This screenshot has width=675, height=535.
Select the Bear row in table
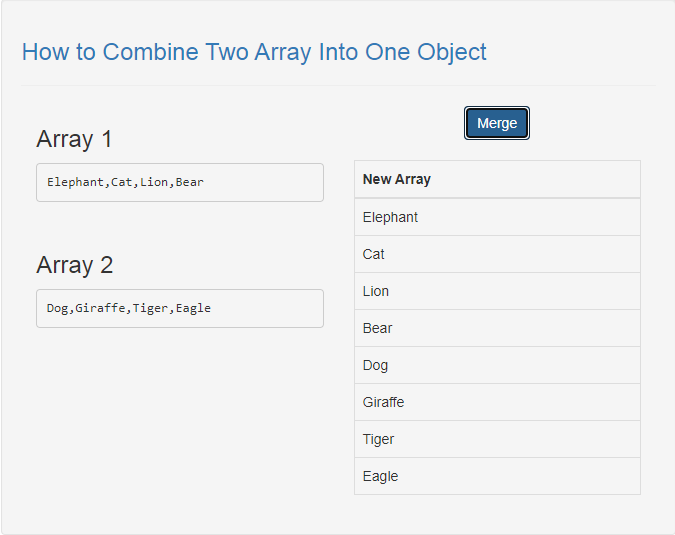pyautogui.click(x=497, y=328)
